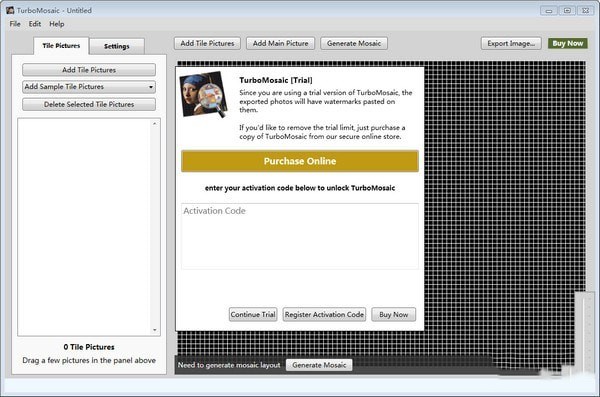Screen dimensions: 600x397
Task: Click the tile list scroll down arrow
Action: 155,330
